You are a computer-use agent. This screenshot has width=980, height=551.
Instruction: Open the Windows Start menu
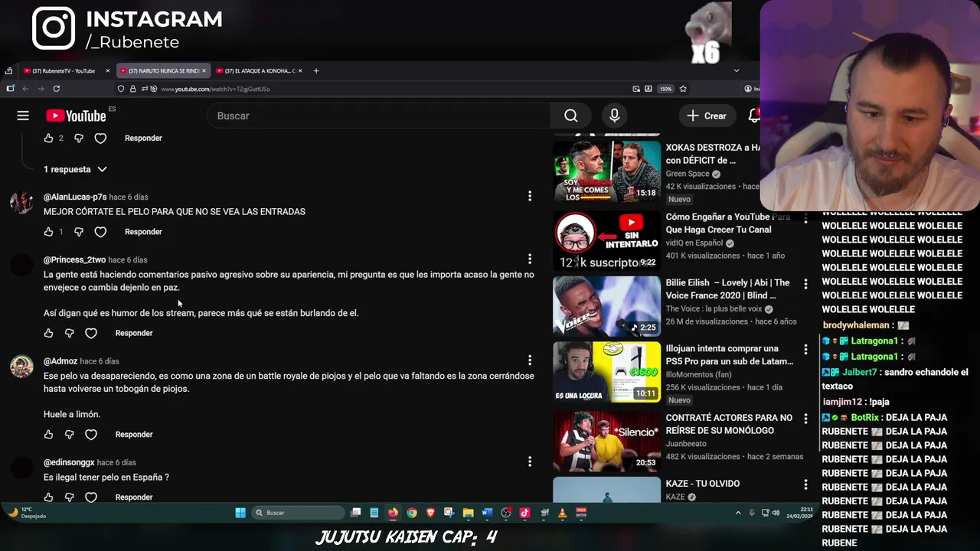(x=240, y=513)
